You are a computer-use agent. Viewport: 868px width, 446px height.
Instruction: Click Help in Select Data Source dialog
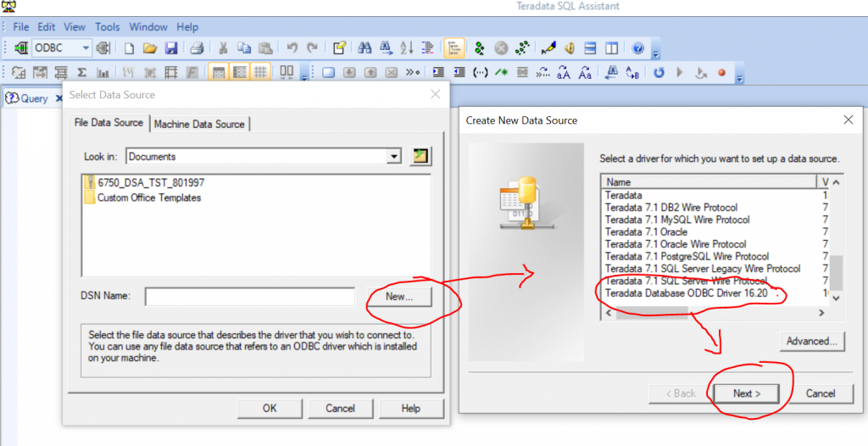tap(411, 409)
